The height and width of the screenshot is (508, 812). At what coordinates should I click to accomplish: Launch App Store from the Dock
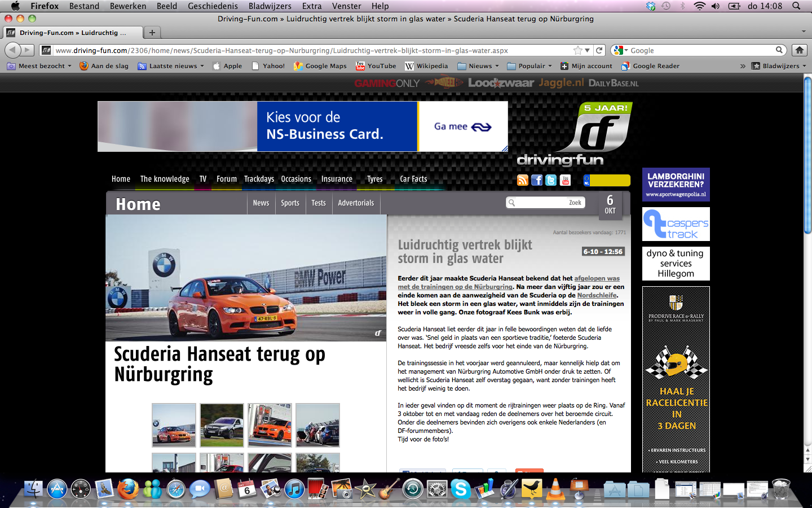[x=57, y=489]
